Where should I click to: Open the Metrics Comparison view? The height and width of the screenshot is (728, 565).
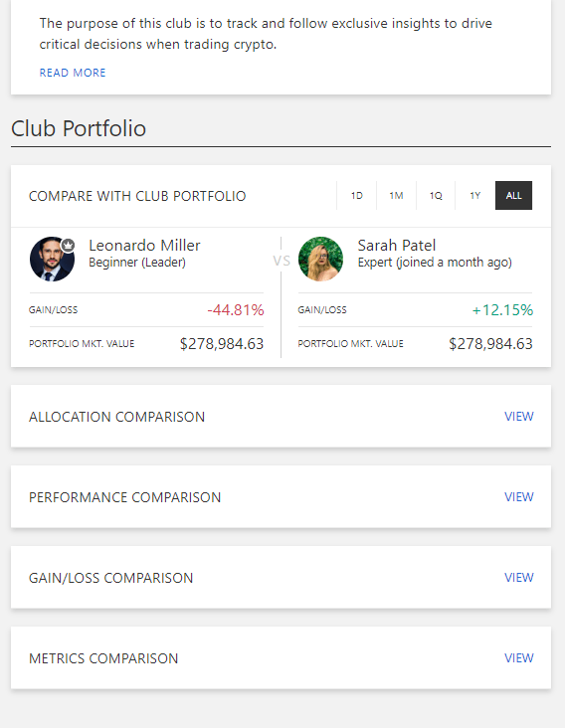click(518, 658)
